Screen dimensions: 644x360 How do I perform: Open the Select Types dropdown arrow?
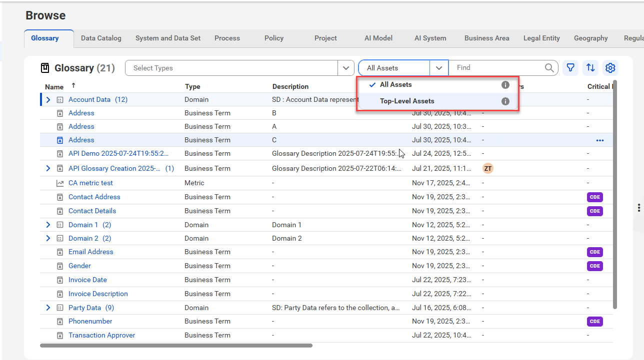pos(346,68)
